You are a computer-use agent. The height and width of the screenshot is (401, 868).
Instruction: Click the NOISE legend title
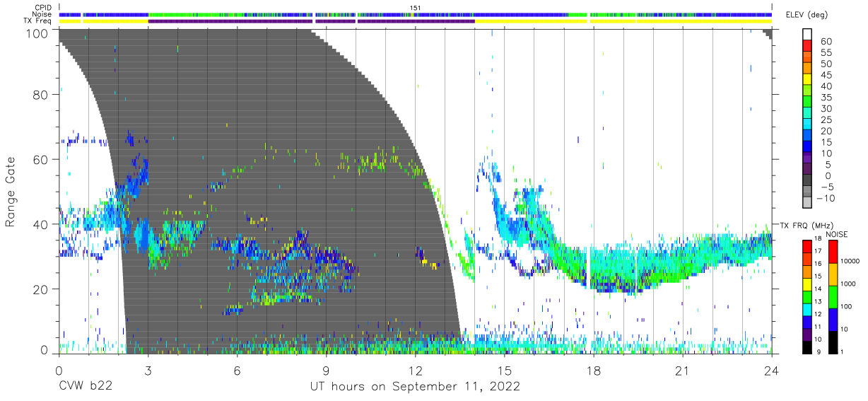837,234
